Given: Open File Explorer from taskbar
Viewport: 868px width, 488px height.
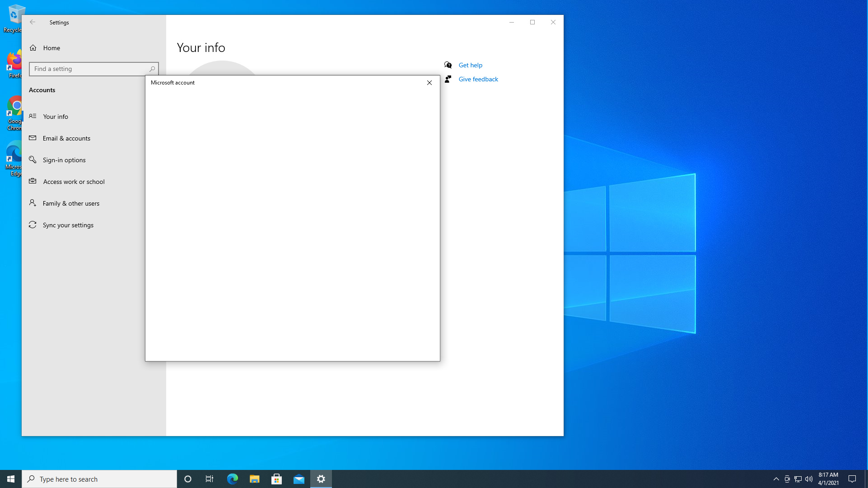Looking at the screenshot, I should pyautogui.click(x=254, y=479).
